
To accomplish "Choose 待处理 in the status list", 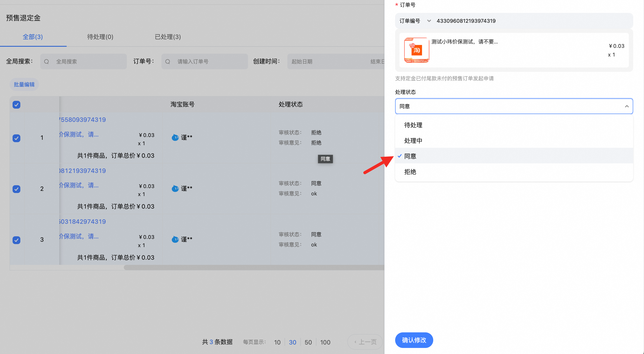I will (413, 125).
